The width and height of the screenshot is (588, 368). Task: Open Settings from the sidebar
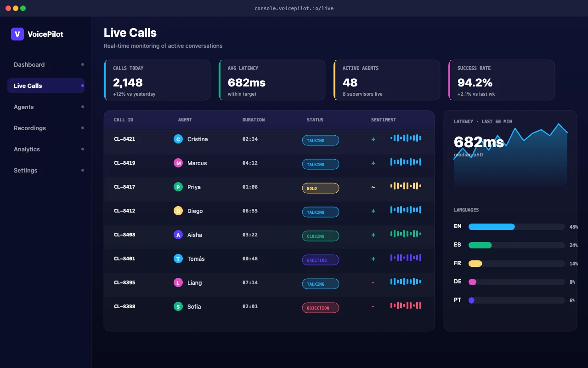[46, 170]
